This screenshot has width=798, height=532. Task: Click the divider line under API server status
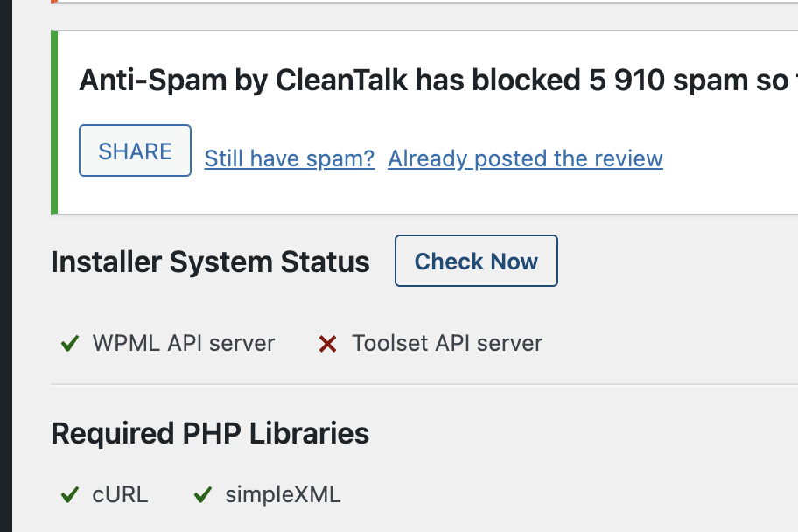(x=420, y=384)
